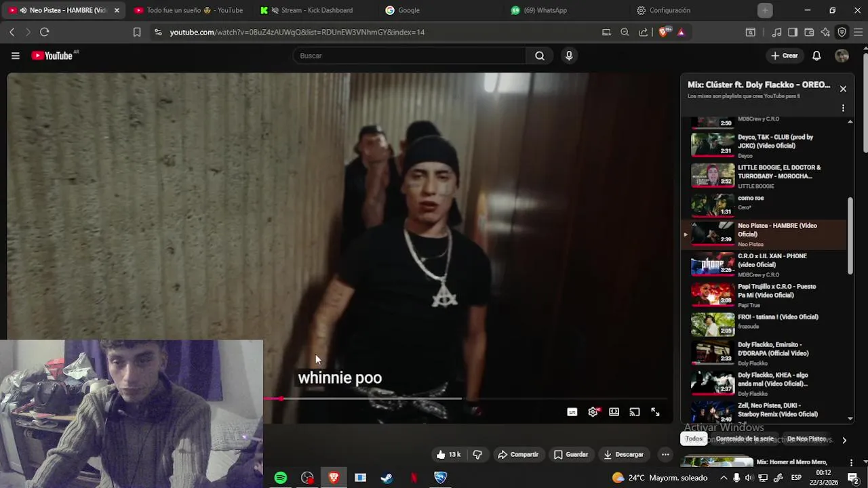
Task: Switch to the WhatsApp tab
Action: (566, 10)
